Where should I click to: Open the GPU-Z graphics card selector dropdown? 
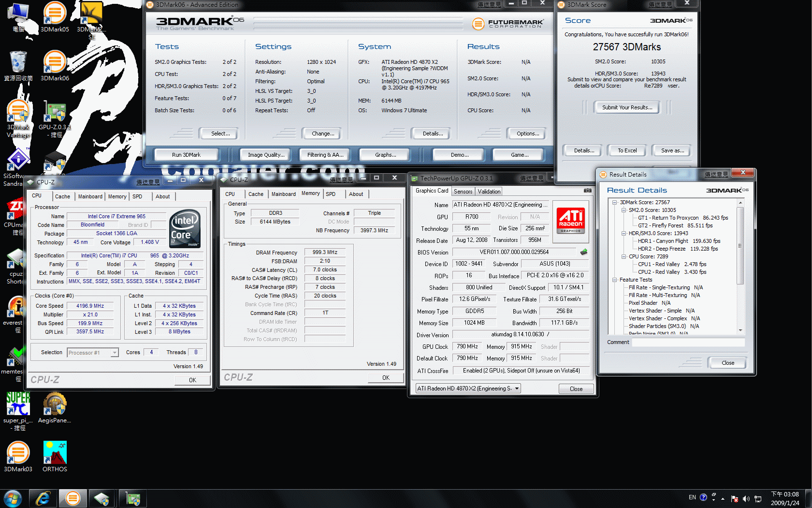[x=517, y=388]
